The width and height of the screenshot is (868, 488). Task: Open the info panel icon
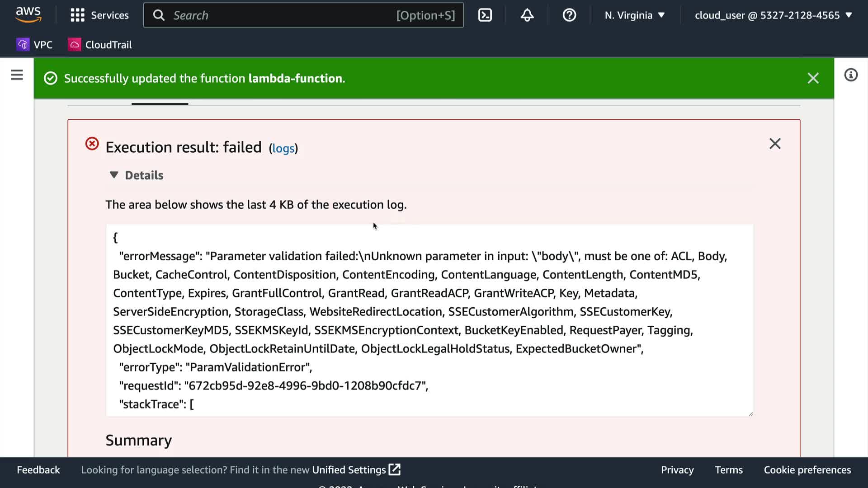click(850, 75)
